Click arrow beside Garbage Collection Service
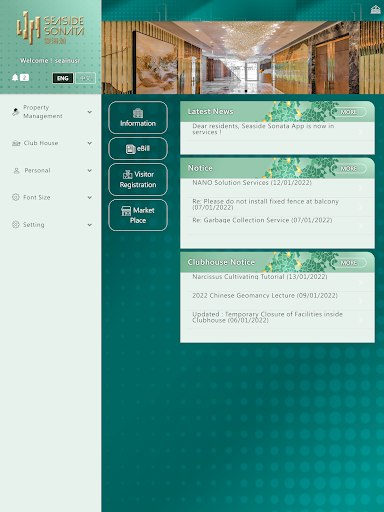The height and width of the screenshot is (512, 384). click(361, 226)
